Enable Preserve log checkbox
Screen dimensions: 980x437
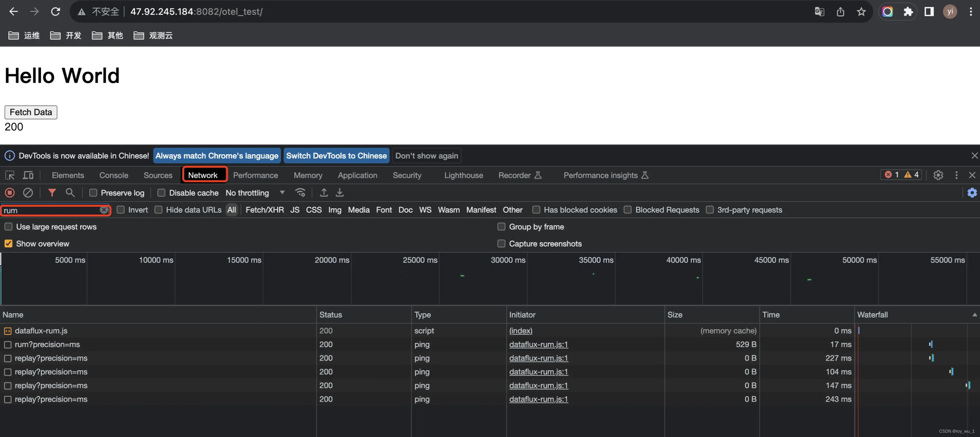[x=93, y=193]
